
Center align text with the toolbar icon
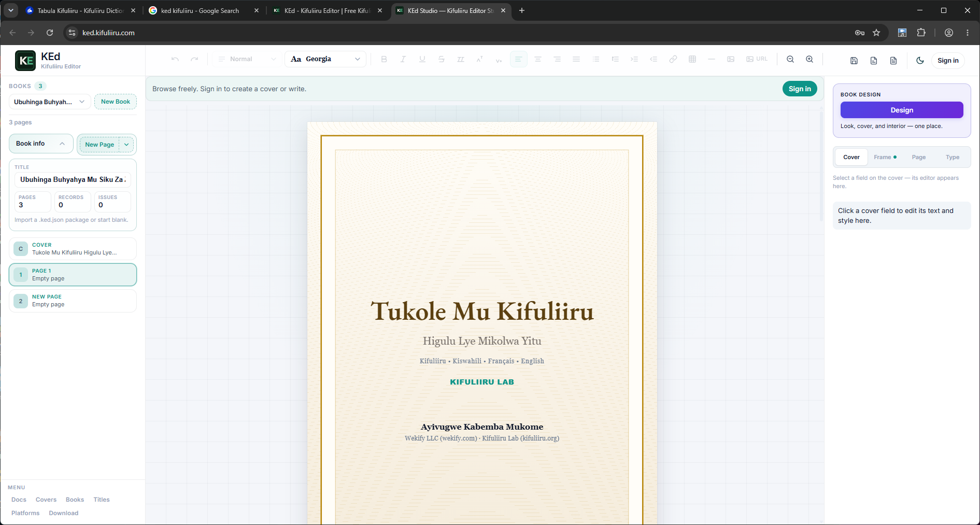point(538,59)
